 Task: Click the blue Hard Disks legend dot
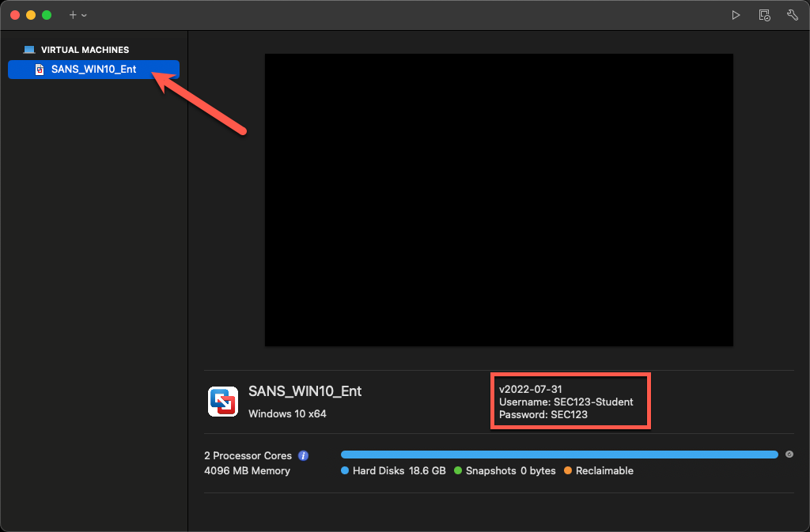[344, 471]
